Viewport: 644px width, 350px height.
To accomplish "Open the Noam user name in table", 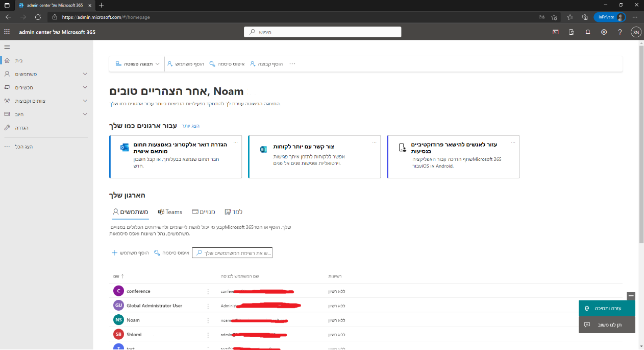I will (x=133, y=320).
